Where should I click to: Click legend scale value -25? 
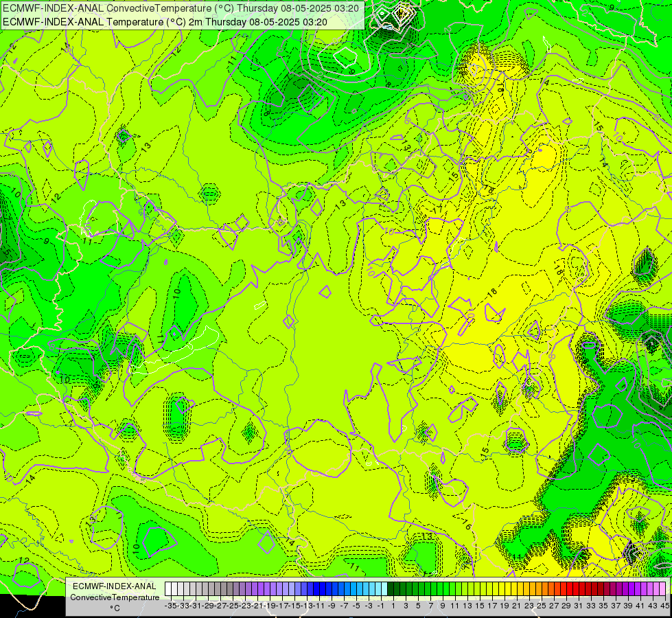pos(233,606)
